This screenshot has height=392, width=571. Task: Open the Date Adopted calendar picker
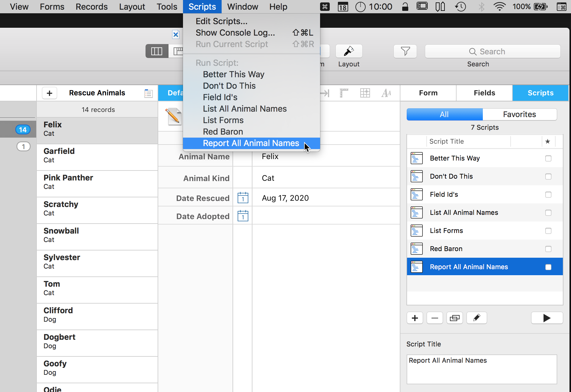pos(243,216)
